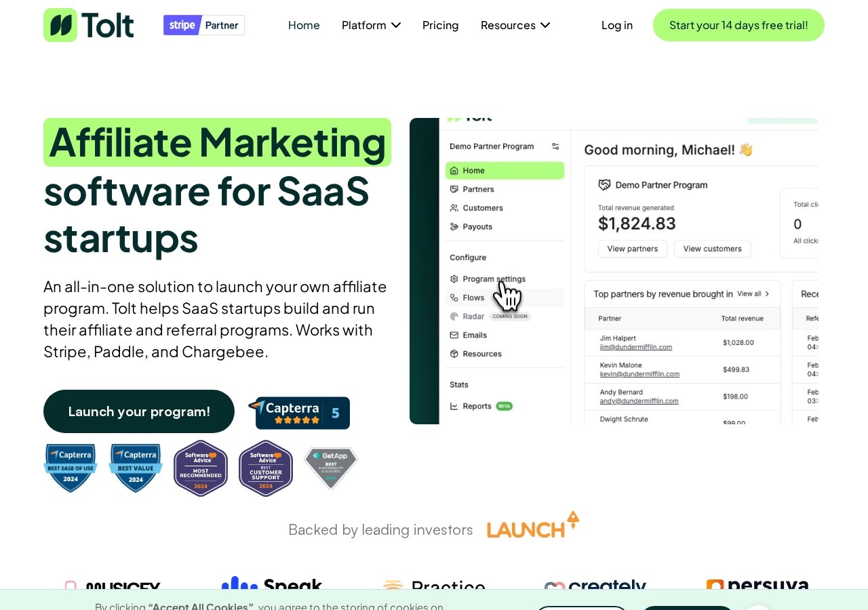868x610 pixels.
Task: Click the $198.00 revenue cell
Action: point(736,396)
